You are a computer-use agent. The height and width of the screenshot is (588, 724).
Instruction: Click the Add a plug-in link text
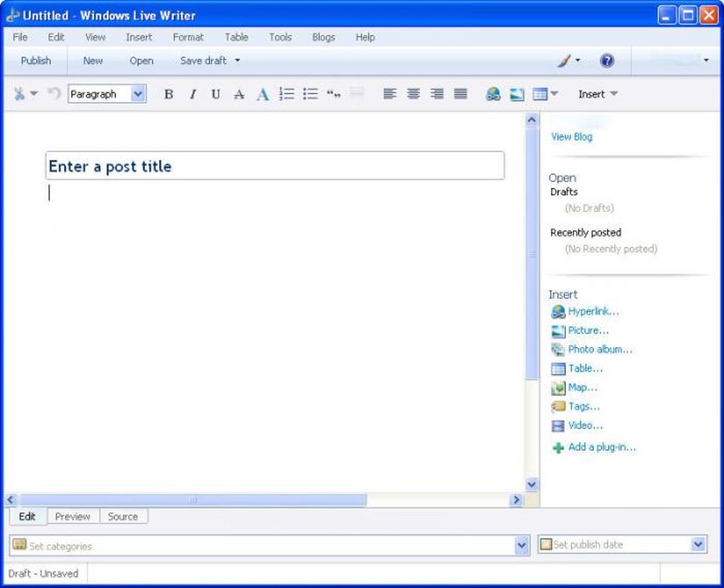602,447
